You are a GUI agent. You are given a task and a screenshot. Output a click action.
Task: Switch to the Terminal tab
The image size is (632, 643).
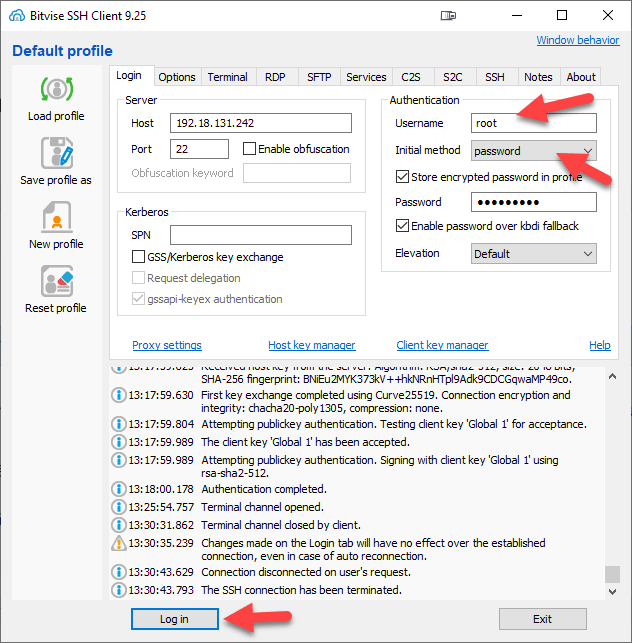(228, 77)
